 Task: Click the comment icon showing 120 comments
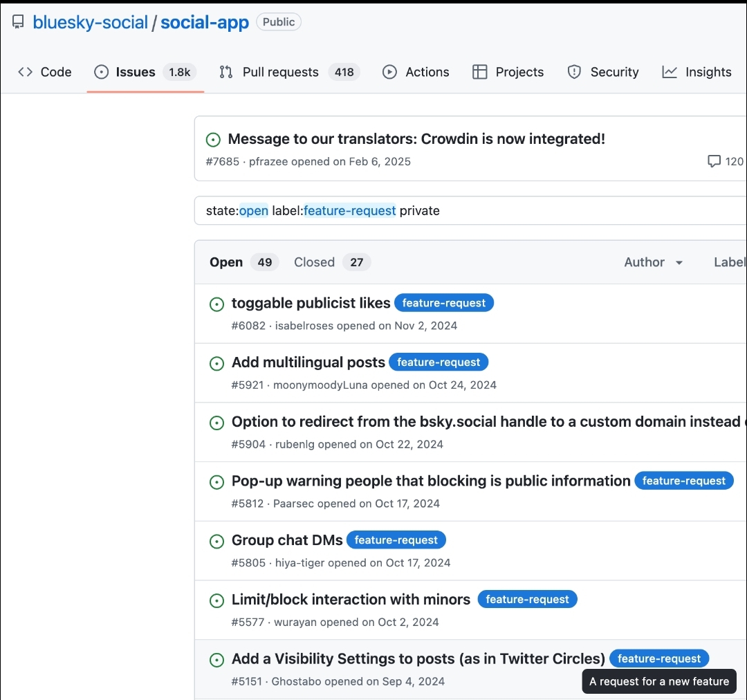click(x=714, y=161)
